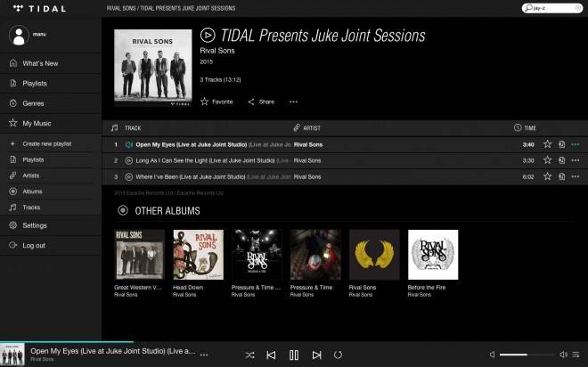This screenshot has width=588, height=367.
Task: Open the Before the Fire album
Action: 433,255
